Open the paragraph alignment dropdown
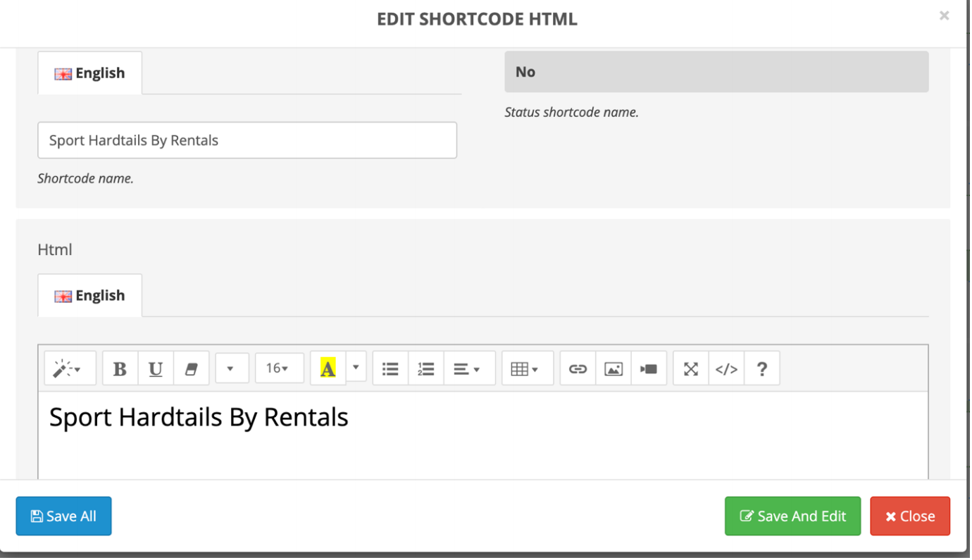 469,369
